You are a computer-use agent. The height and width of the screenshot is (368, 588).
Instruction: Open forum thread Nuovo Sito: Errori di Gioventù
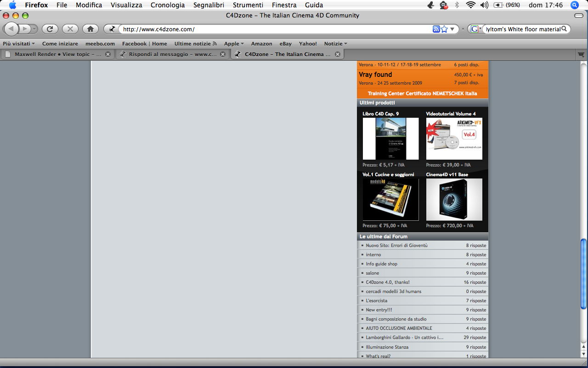coord(396,246)
